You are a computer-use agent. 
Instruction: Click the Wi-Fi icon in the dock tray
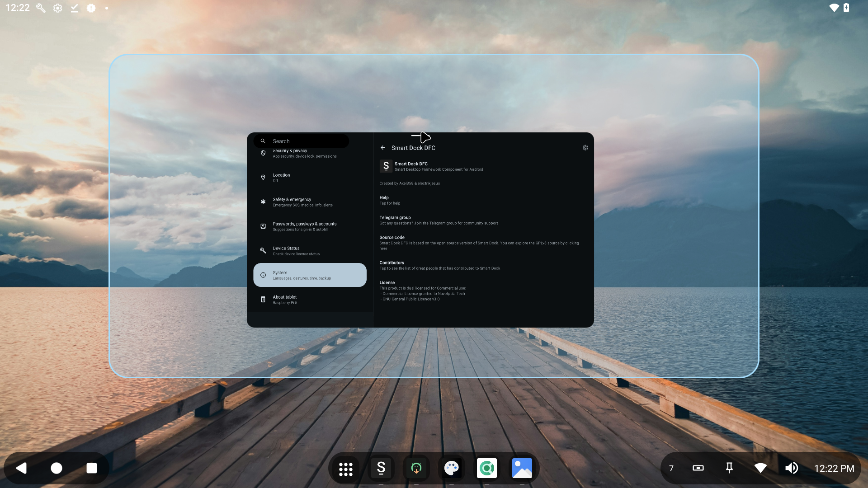coord(760,468)
